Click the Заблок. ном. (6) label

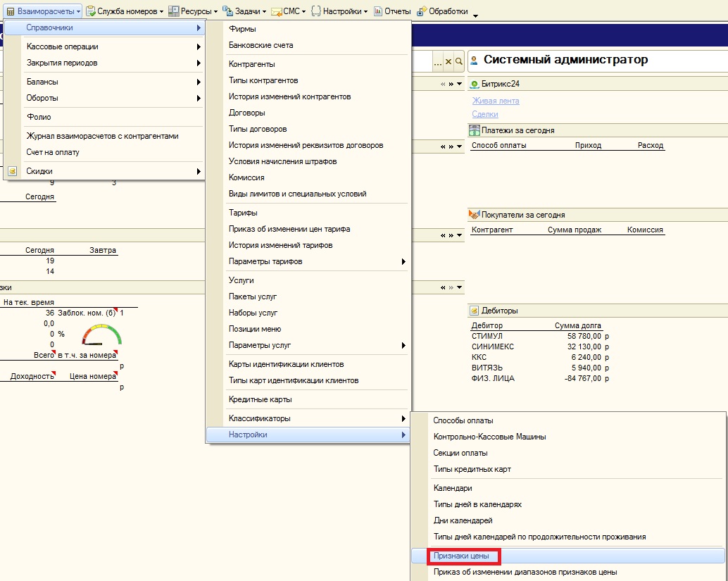pos(87,313)
